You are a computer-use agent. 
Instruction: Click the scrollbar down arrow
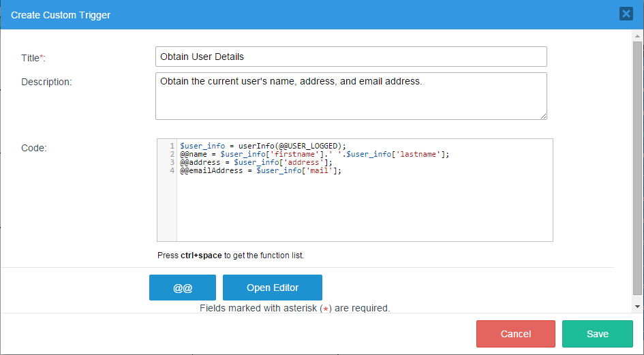click(x=637, y=307)
